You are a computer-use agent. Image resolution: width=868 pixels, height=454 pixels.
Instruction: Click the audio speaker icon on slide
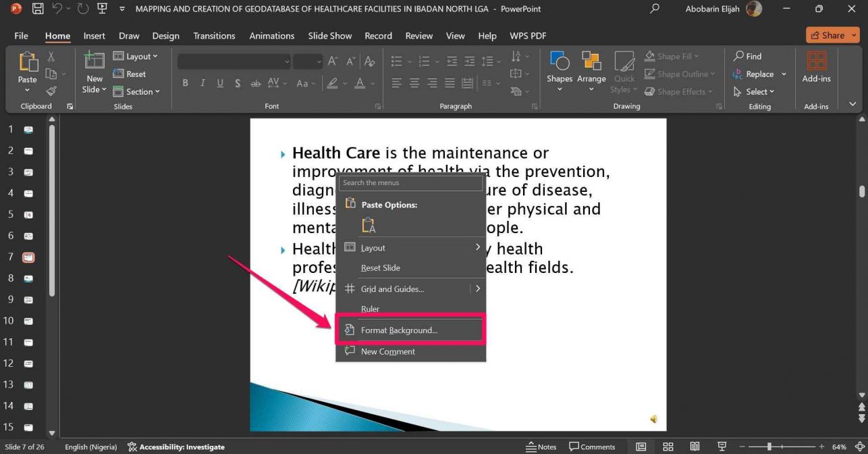(653, 420)
